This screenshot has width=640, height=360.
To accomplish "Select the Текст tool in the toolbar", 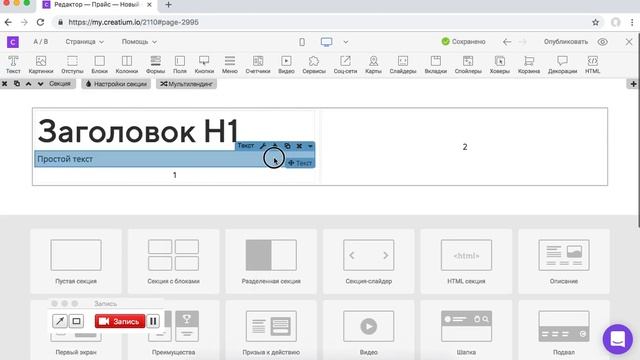I will click(13, 64).
